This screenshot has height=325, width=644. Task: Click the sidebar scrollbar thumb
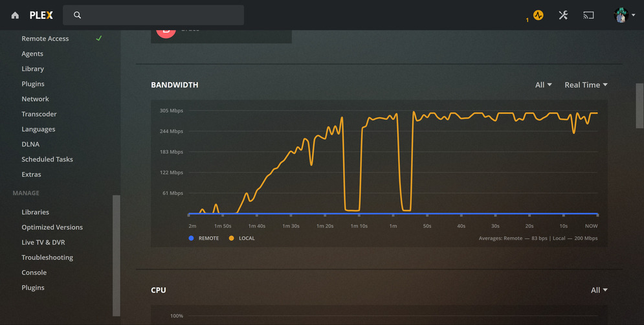(x=117, y=256)
